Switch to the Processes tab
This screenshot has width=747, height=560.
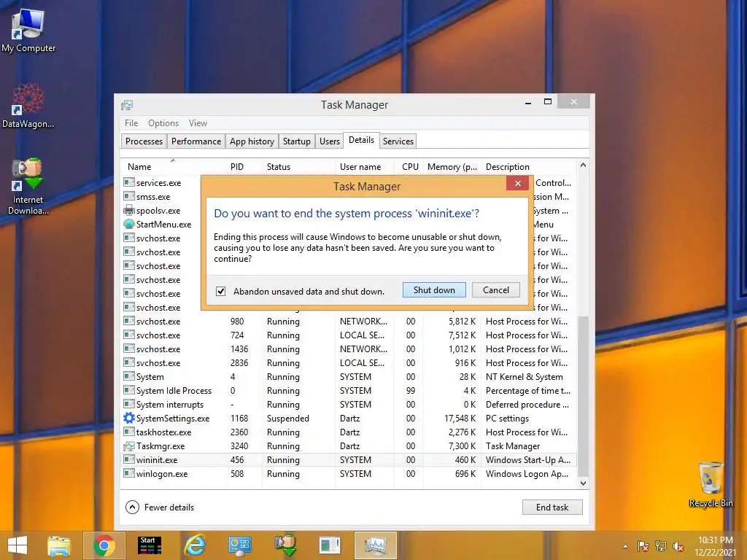pos(144,141)
